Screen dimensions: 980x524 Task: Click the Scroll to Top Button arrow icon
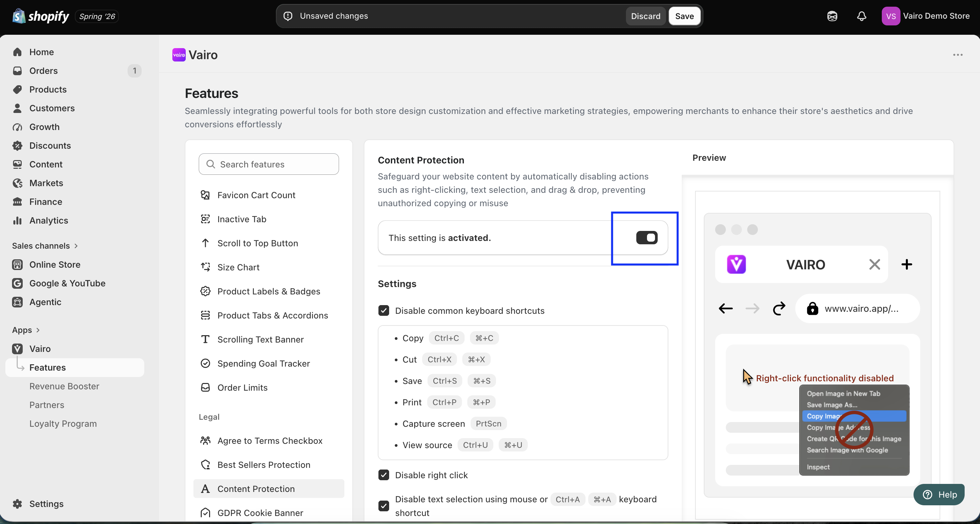[205, 243]
